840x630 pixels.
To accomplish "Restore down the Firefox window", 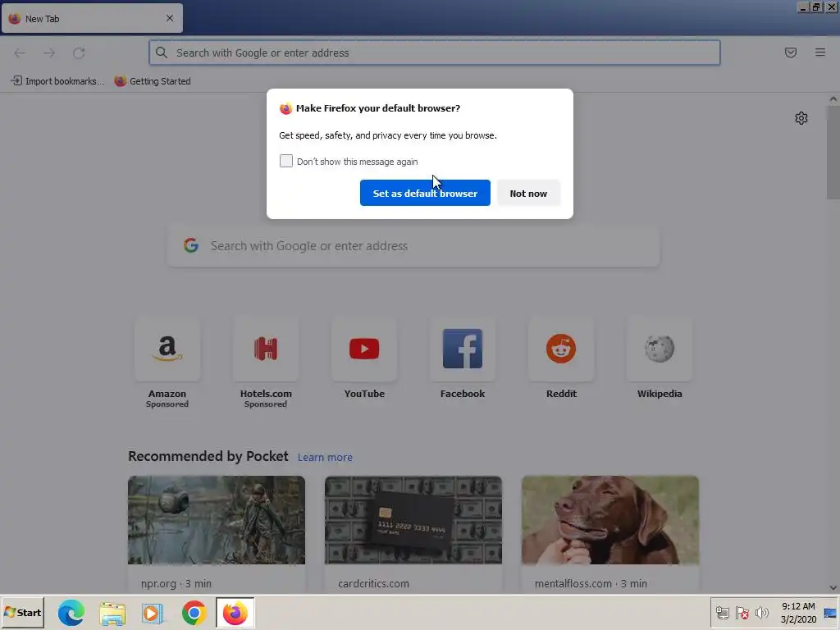I will pos(816,7).
